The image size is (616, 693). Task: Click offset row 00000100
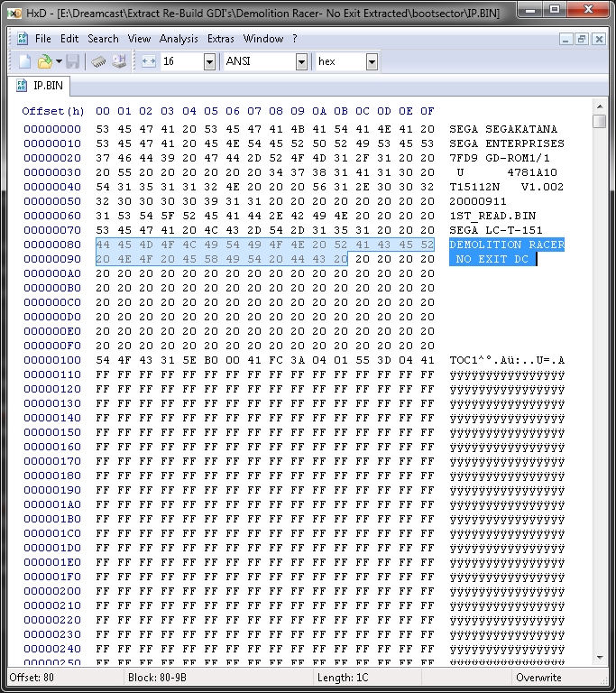[52, 360]
